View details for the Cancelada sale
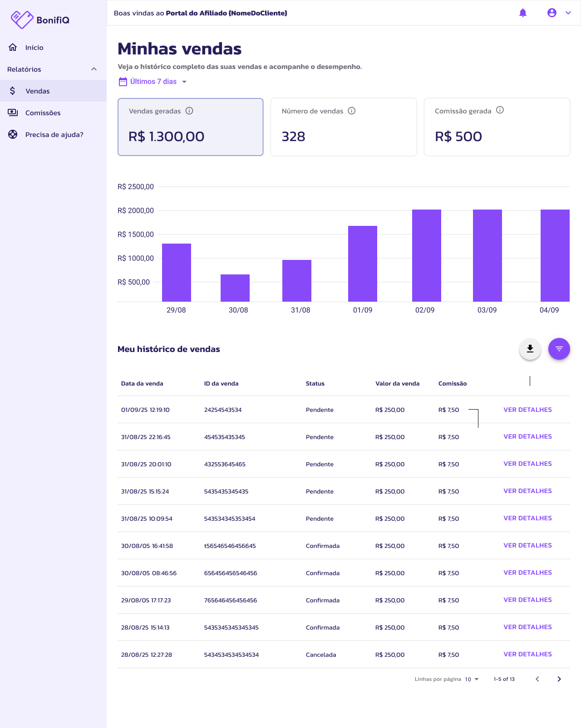 527,654
